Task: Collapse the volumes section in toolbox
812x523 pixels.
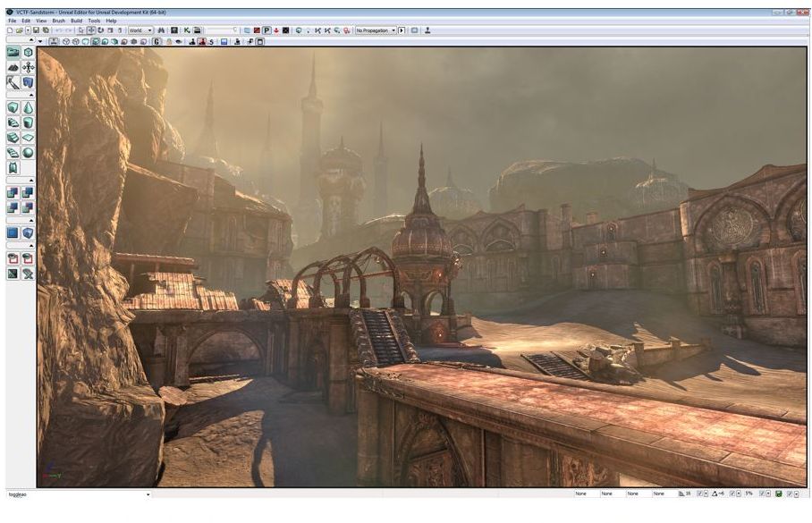Action: pyautogui.click(x=31, y=220)
